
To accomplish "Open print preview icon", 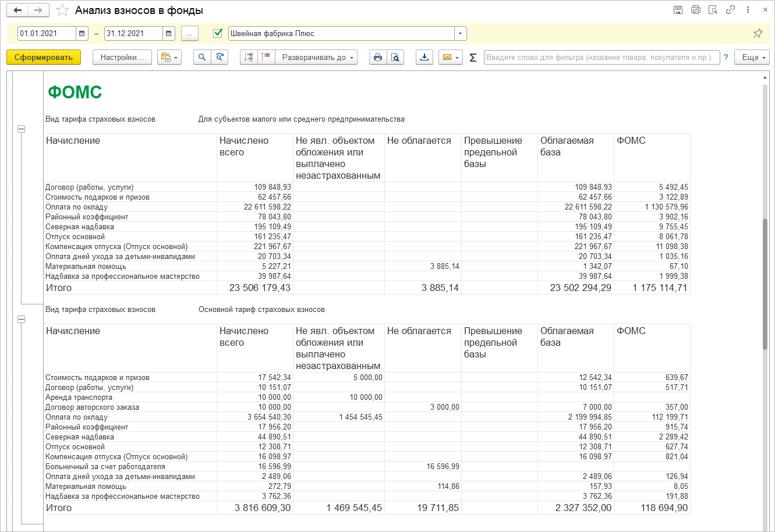I will (395, 57).
